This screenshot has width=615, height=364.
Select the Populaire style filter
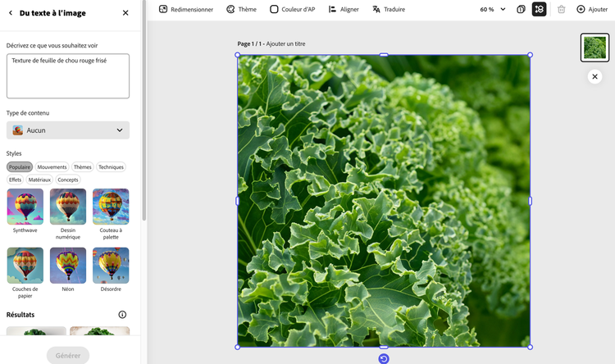coord(20,167)
